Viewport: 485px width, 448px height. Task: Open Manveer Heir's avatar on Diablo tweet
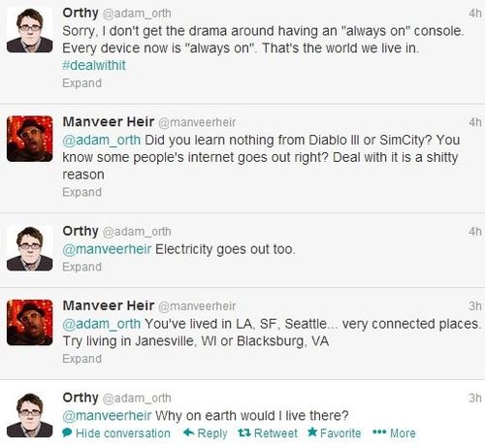click(29, 139)
